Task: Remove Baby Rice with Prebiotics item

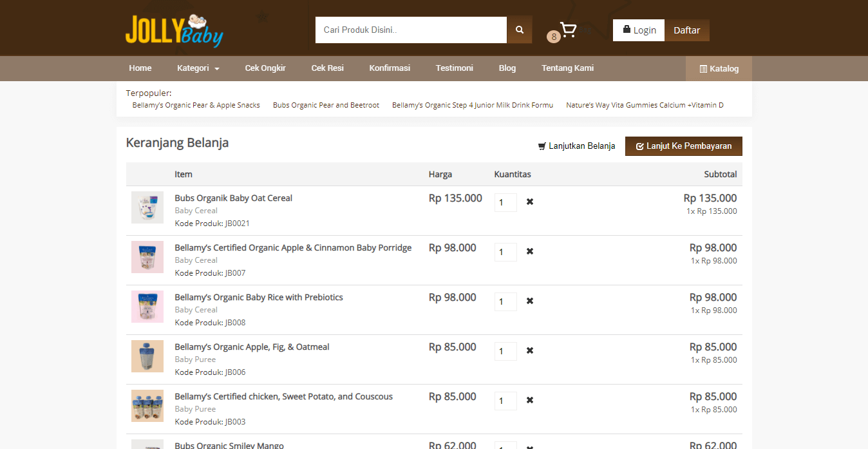Action: [530, 301]
